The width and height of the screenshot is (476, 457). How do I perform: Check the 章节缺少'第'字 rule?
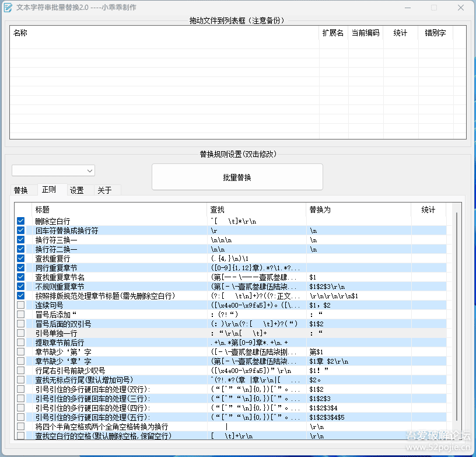click(x=21, y=351)
